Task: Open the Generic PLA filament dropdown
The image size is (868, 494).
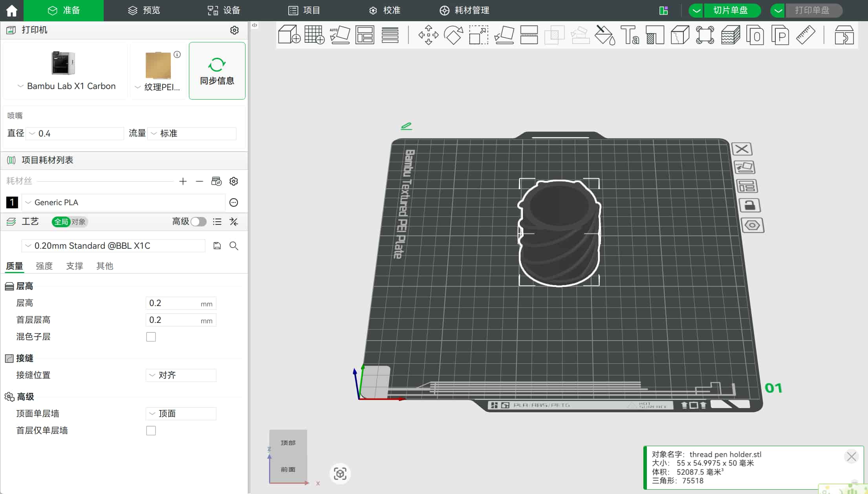Action: 123,202
